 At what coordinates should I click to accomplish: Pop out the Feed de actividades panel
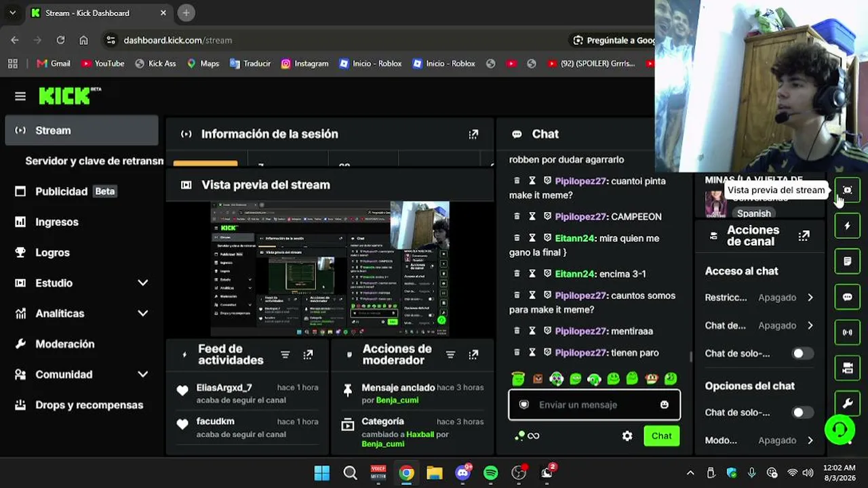click(x=308, y=354)
